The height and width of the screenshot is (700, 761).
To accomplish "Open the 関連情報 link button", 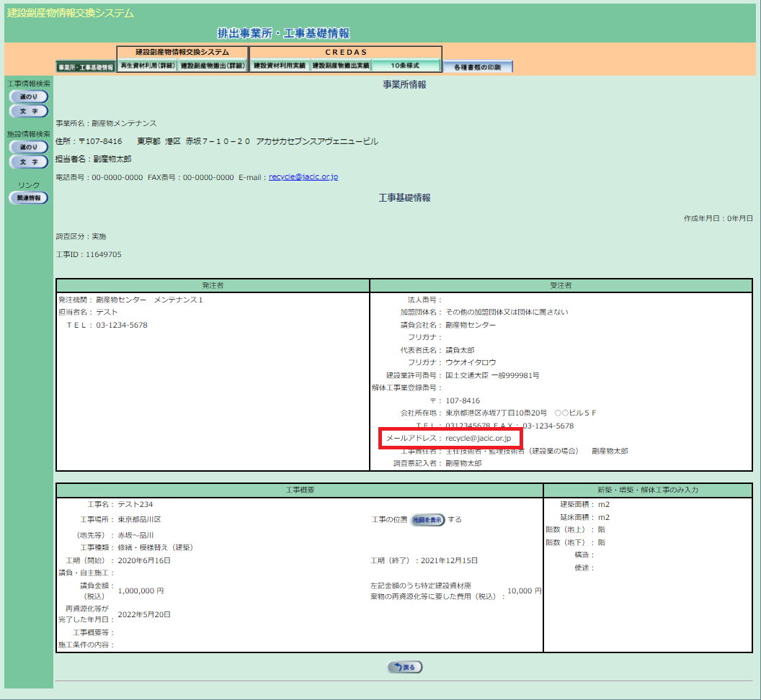I will (29, 198).
